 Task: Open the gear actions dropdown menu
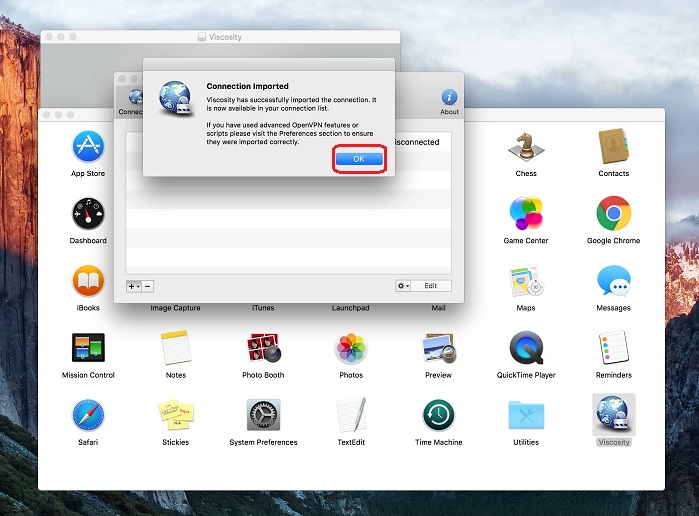click(x=402, y=286)
